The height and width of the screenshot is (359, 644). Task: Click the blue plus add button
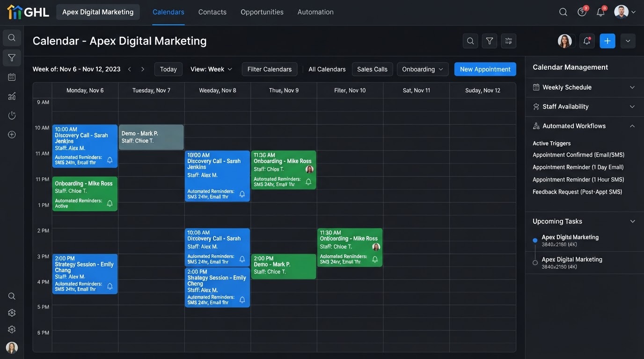point(607,41)
